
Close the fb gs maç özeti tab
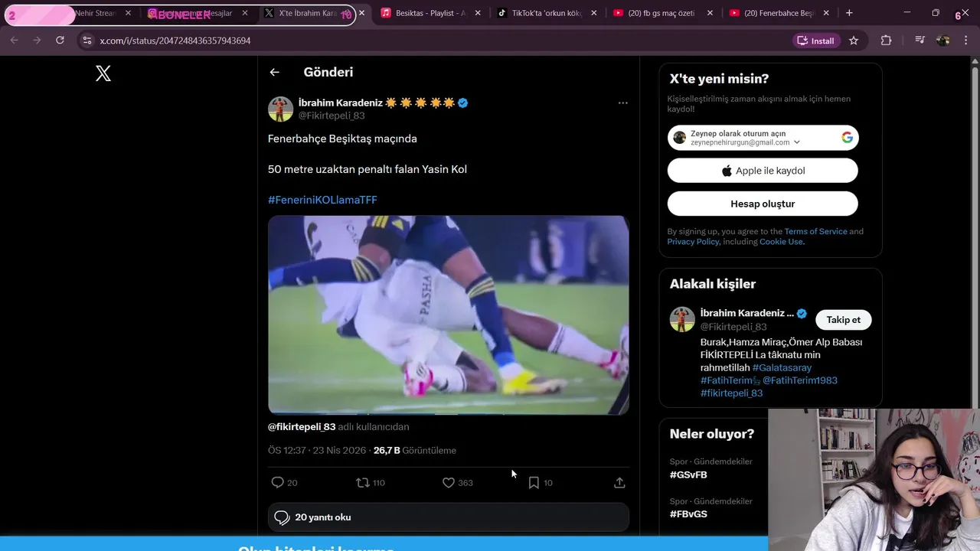pos(710,13)
